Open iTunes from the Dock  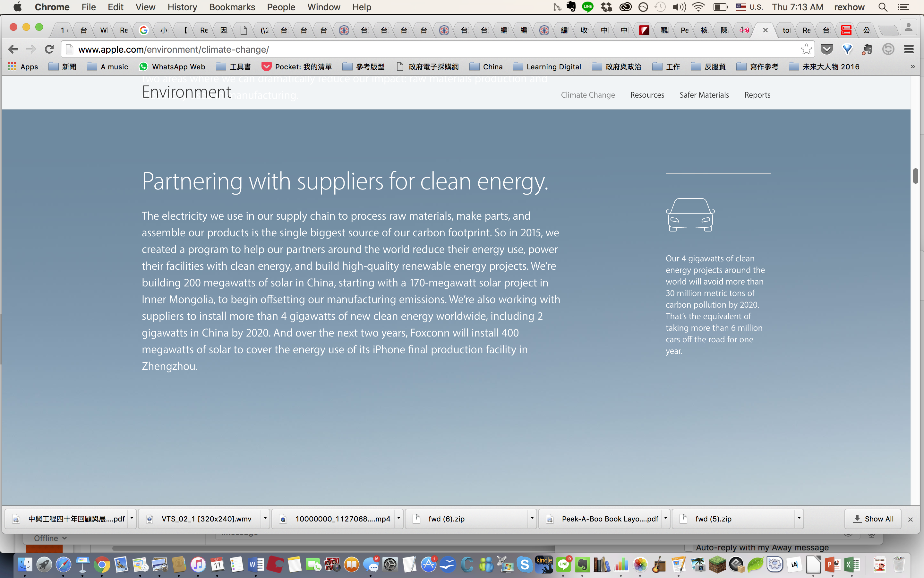[198, 565]
